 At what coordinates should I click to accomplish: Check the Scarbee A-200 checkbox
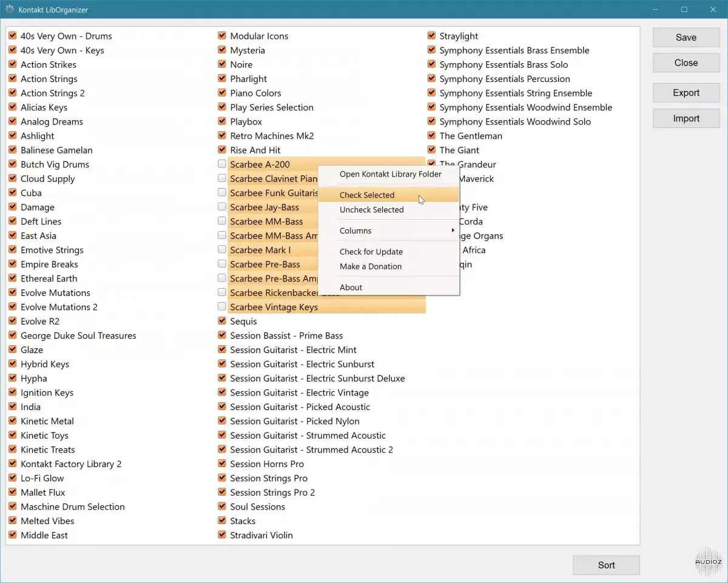(222, 164)
